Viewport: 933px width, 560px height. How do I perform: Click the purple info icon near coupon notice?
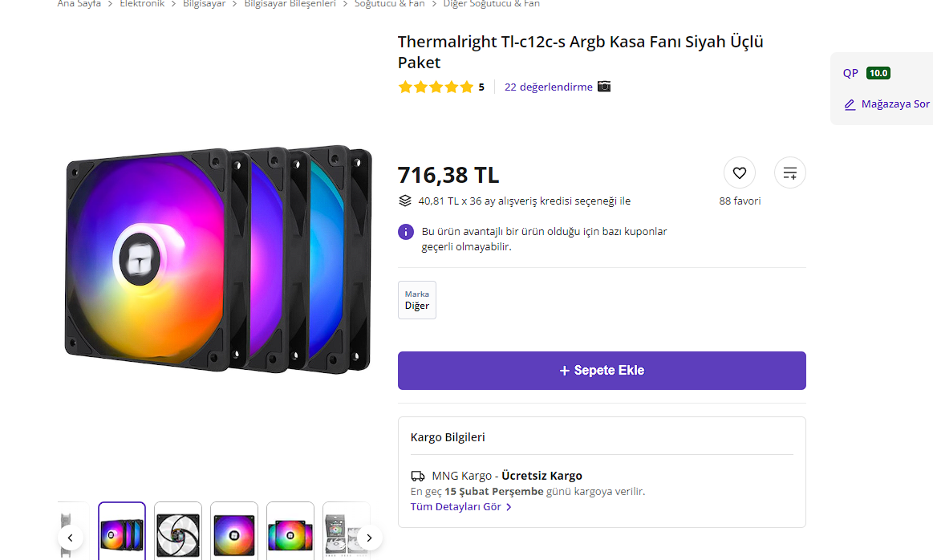click(x=406, y=232)
